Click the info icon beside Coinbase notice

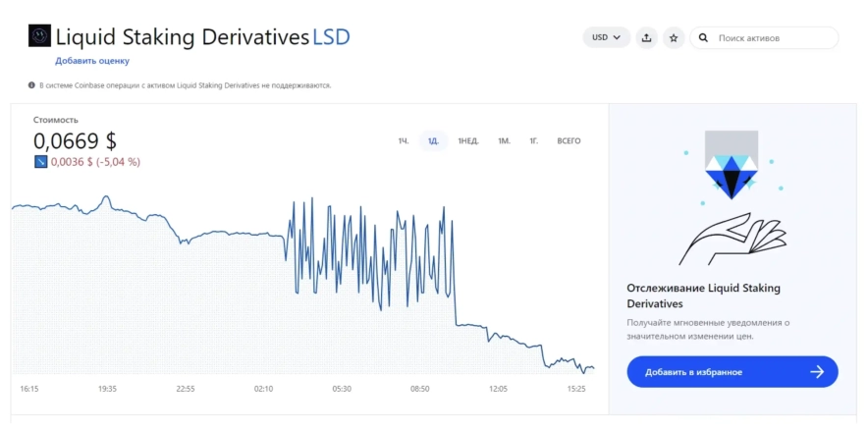(x=31, y=85)
